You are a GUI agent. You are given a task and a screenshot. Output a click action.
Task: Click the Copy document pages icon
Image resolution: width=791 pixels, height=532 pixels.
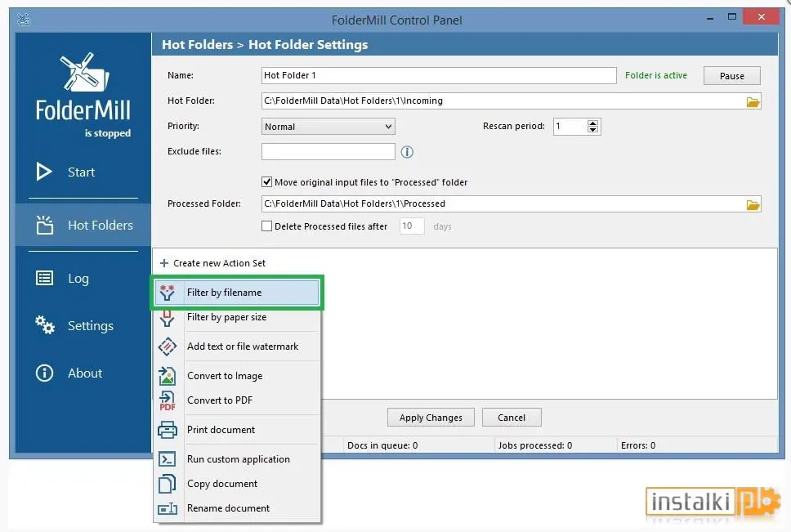[x=167, y=484]
